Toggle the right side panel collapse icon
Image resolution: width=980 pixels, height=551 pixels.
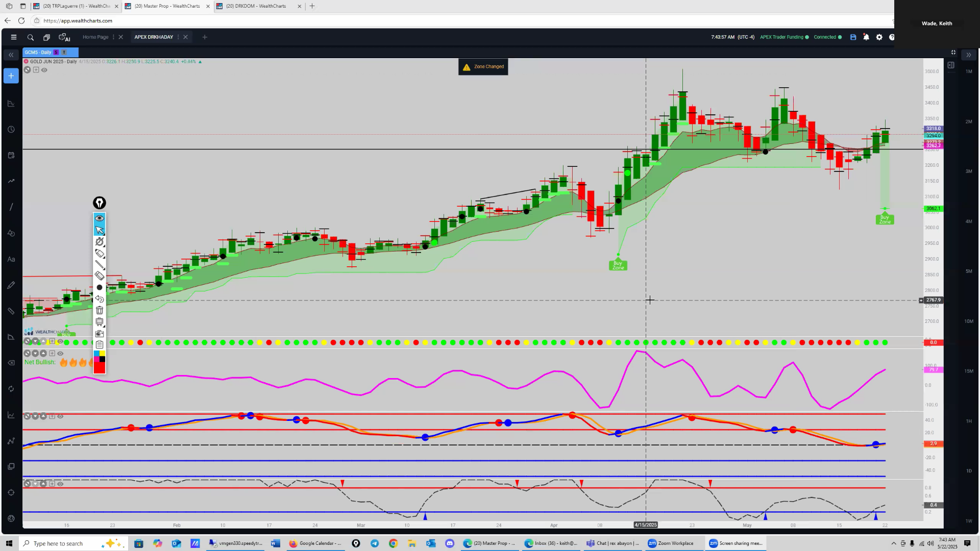coord(951,65)
